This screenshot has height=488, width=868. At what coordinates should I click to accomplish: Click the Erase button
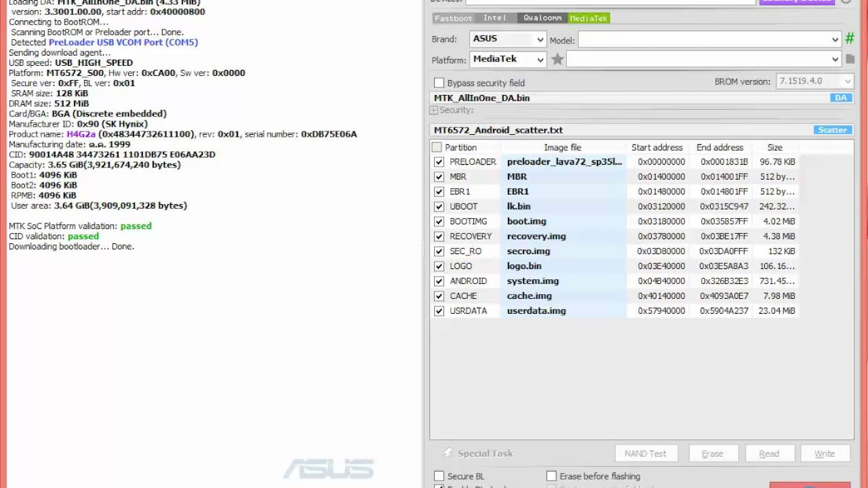pos(712,453)
